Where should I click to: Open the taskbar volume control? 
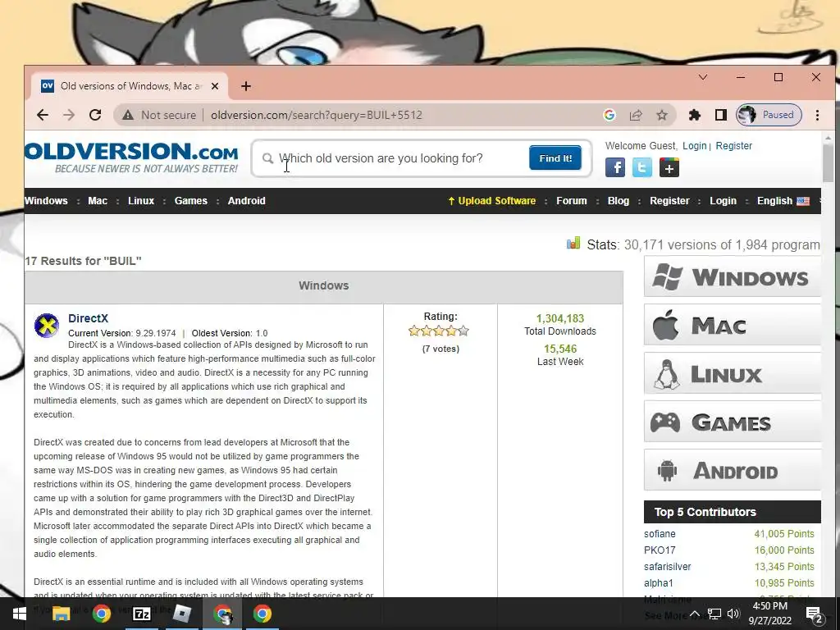[x=733, y=614]
